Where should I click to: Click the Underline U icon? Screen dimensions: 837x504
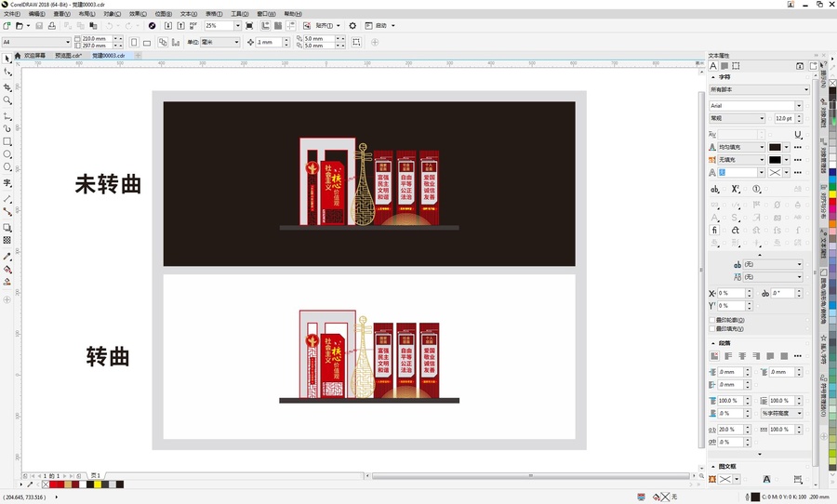[798, 135]
